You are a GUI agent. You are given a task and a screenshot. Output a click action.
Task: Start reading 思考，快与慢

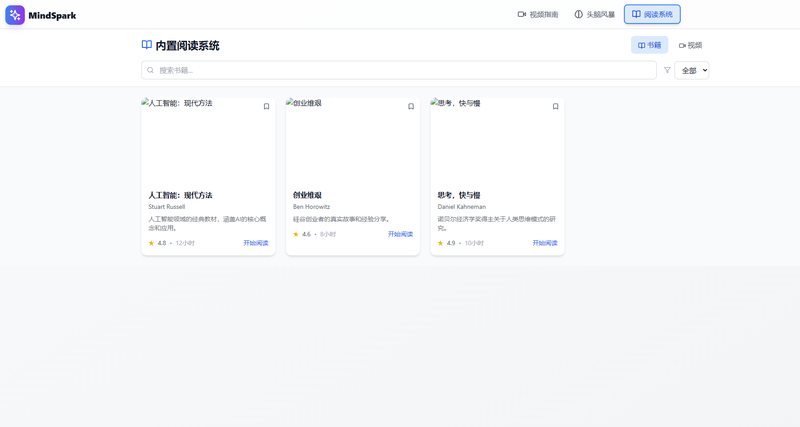pyautogui.click(x=545, y=243)
